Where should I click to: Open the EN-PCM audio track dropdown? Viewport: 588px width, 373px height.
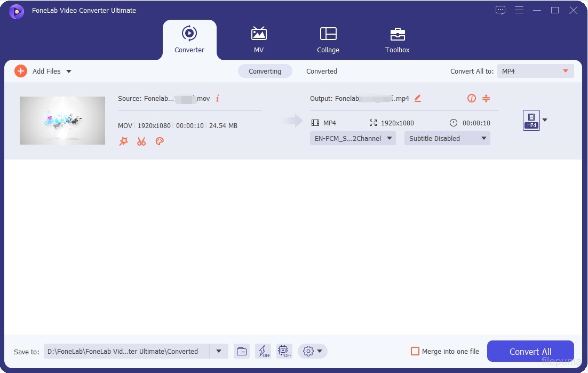tap(353, 138)
